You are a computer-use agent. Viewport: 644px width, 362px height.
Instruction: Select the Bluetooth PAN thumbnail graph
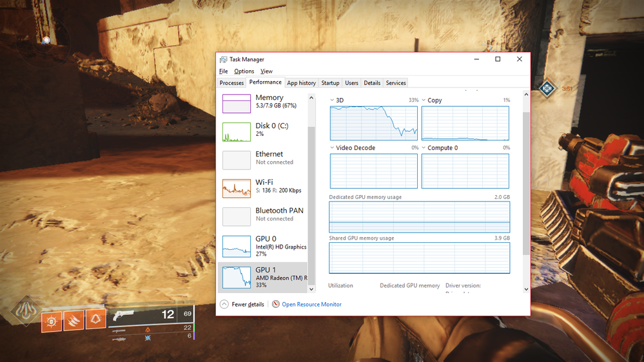point(237,216)
